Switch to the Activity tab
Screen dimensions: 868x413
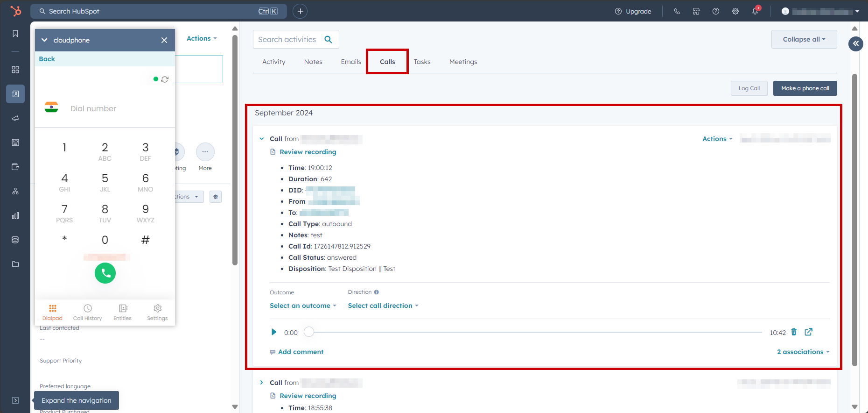tap(274, 62)
